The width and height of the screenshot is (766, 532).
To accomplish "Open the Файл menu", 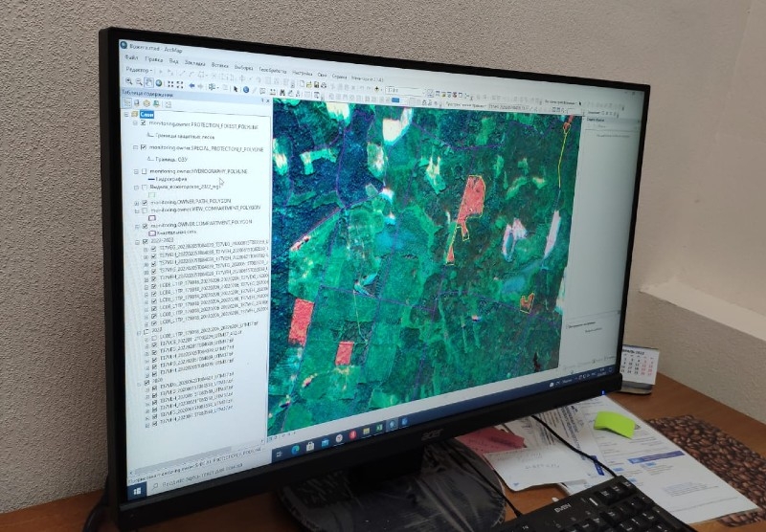I will tap(130, 58).
